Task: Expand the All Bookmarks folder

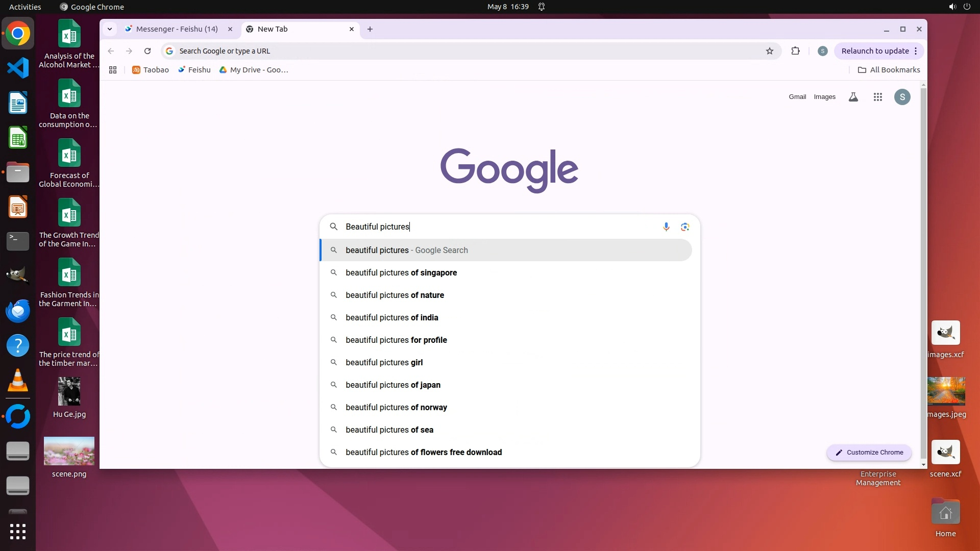Action: [x=889, y=70]
